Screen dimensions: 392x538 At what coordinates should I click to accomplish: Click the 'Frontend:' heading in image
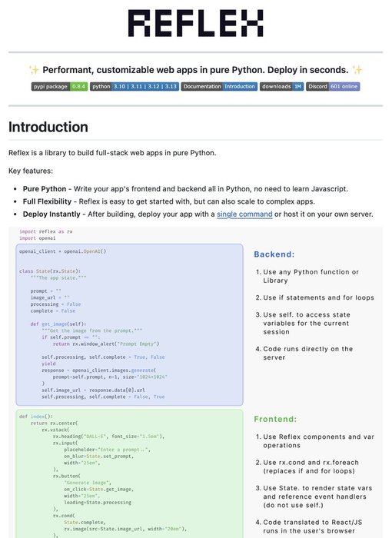pyautogui.click(x=275, y=419)
